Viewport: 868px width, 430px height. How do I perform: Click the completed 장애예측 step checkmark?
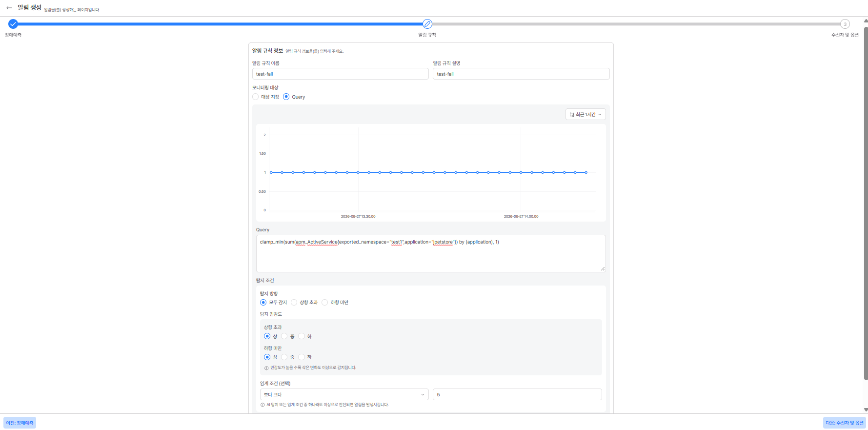point(13,24)
